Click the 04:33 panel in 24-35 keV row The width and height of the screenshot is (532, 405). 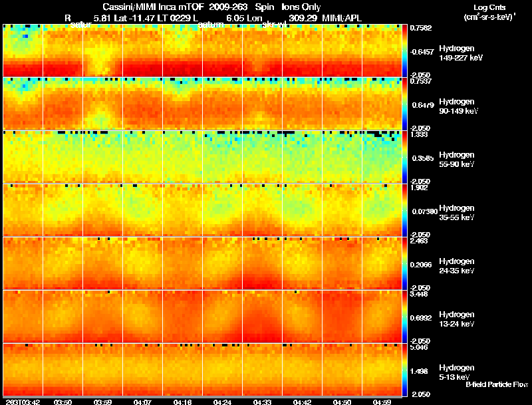(x=262, y=263)
